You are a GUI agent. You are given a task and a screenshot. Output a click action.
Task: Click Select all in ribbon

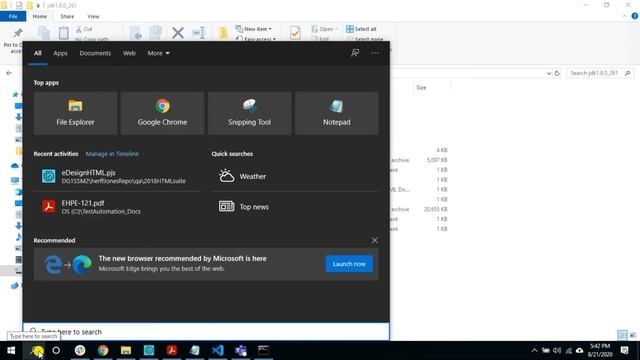point(361,29)
